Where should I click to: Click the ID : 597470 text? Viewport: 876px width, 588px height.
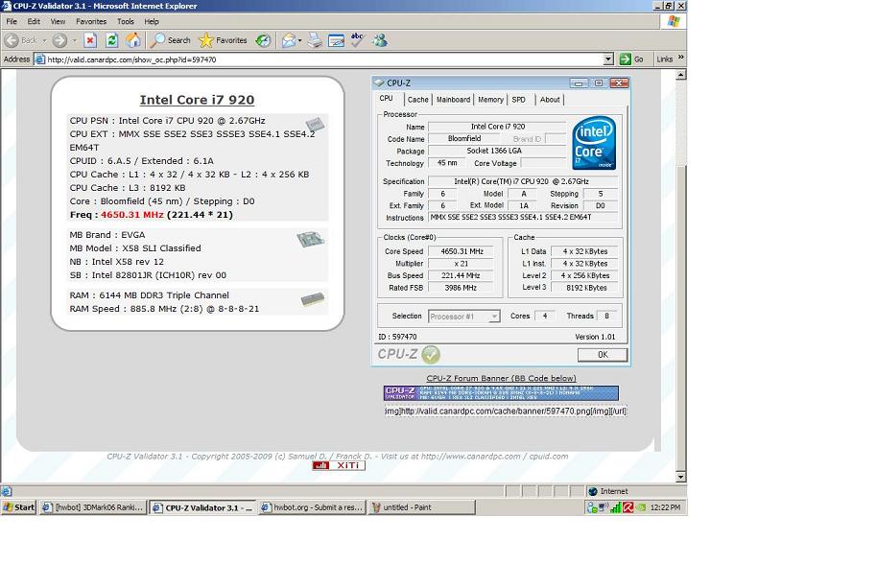click(397, 337)
